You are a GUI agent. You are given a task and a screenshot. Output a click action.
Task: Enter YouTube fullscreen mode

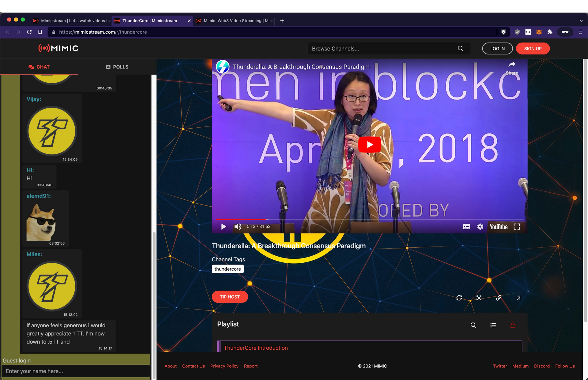pyautogui.click(x=517, y=227)
